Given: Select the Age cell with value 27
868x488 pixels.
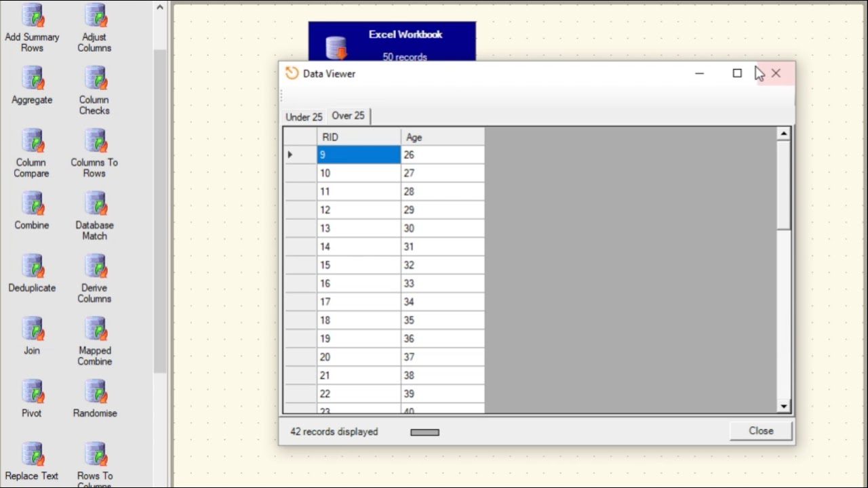Looking at the screenshot, I should tap(443, 173).
